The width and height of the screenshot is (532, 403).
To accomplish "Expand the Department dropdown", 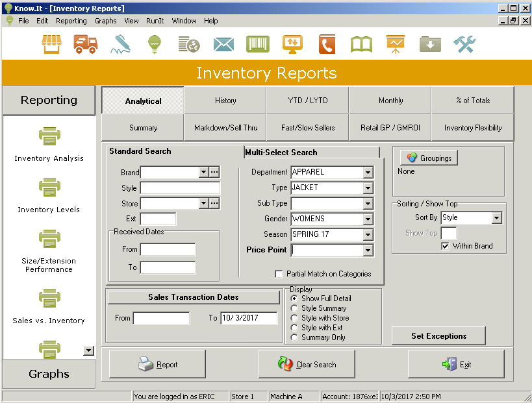I will coord(368,173).
